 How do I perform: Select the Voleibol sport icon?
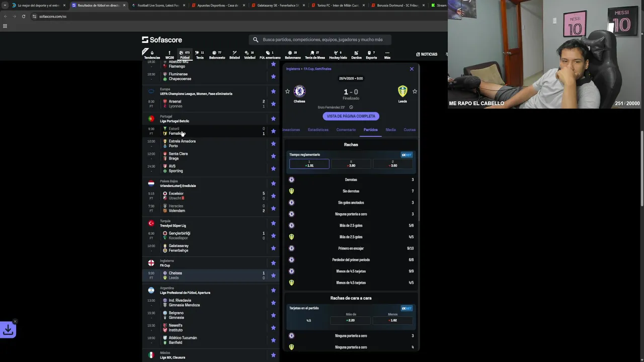tap(250, 54)
